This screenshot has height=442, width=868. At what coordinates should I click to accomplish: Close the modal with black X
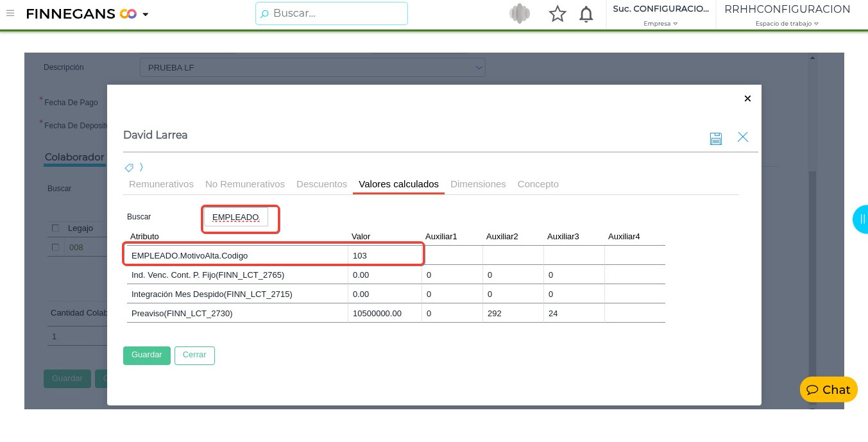(x=747, y=98)
